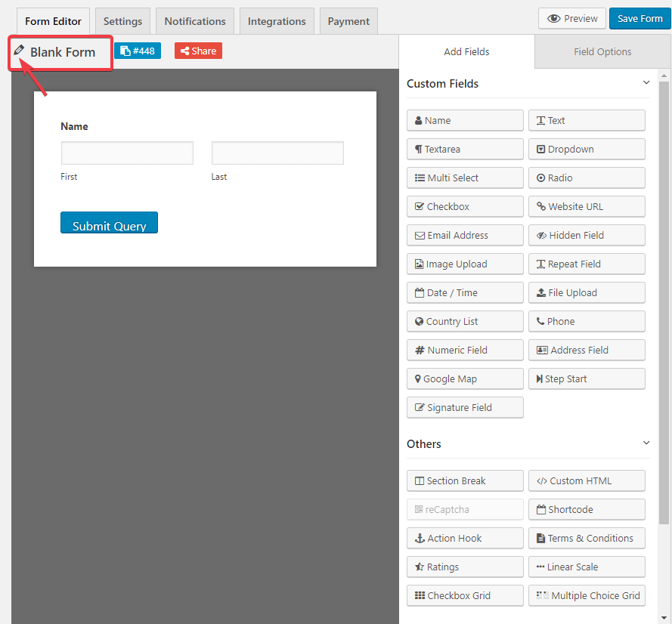Image resolution: width=672 pixels, height=624 pixels.
Task: Click the Name field label
Action: pos(74,126)
